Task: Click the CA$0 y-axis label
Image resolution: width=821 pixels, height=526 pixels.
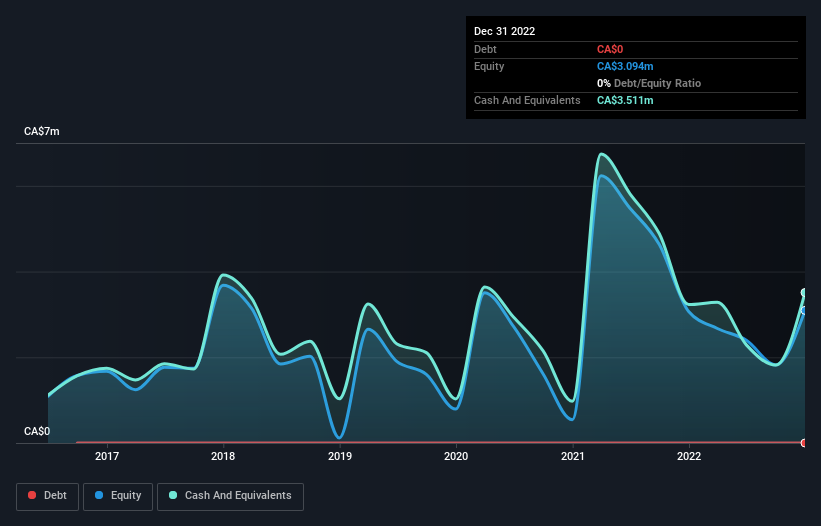Action: [x=37, y=431]
